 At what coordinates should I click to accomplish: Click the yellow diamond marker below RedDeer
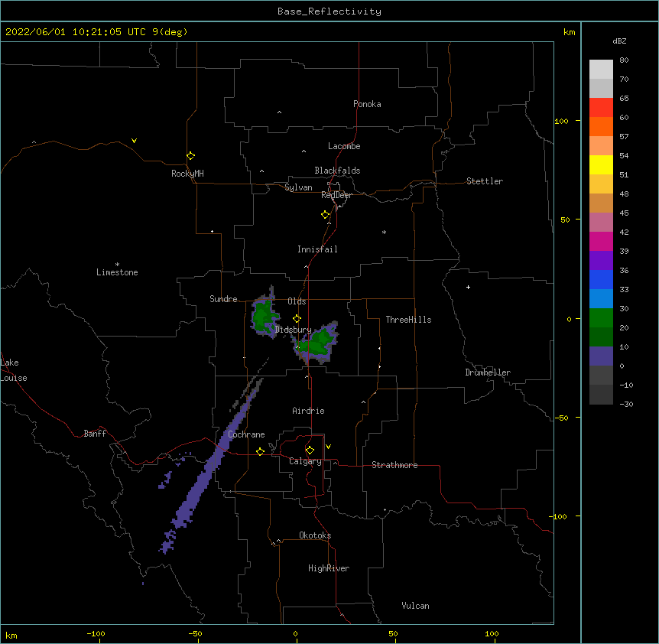click(326, 215)
